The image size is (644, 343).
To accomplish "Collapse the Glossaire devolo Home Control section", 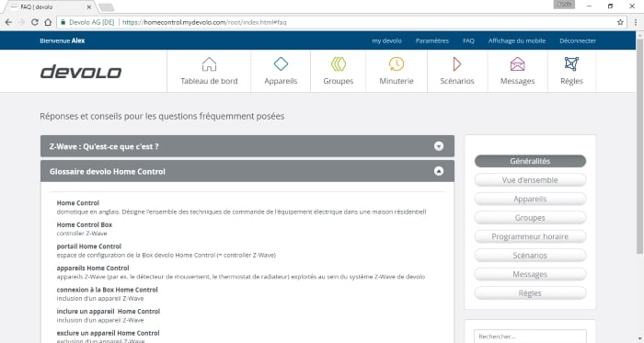I will (439, 171).
